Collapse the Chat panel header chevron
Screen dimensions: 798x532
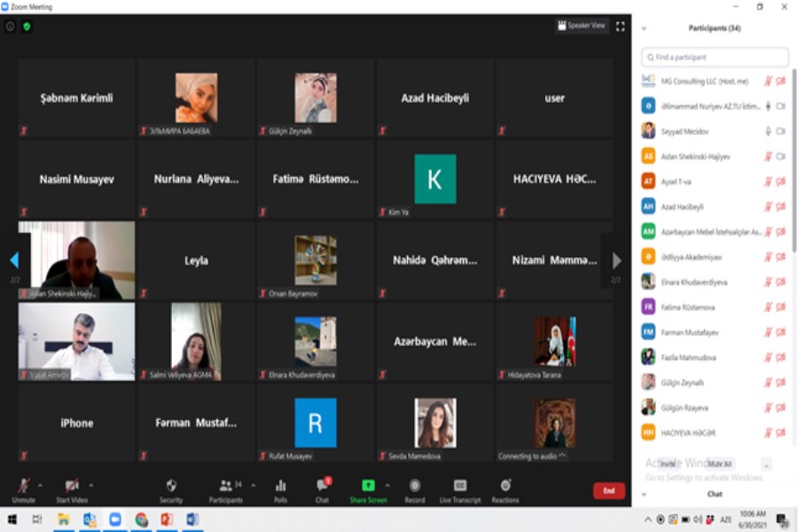(645, 495)
